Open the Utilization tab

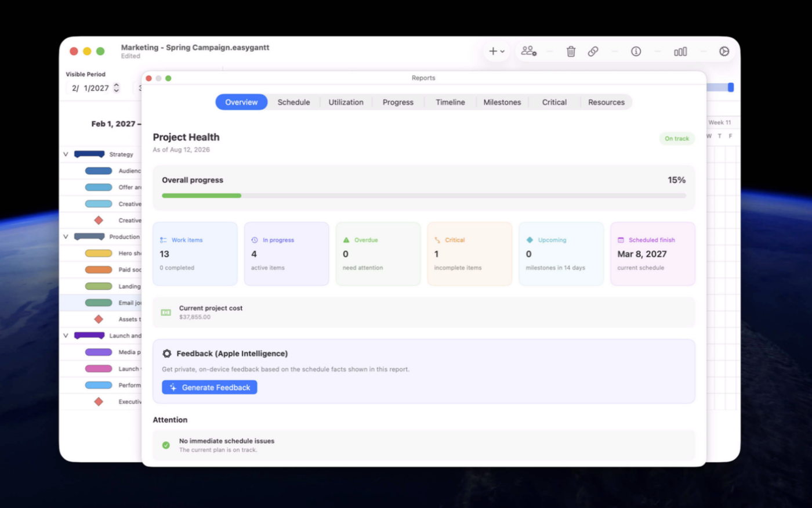346,102
